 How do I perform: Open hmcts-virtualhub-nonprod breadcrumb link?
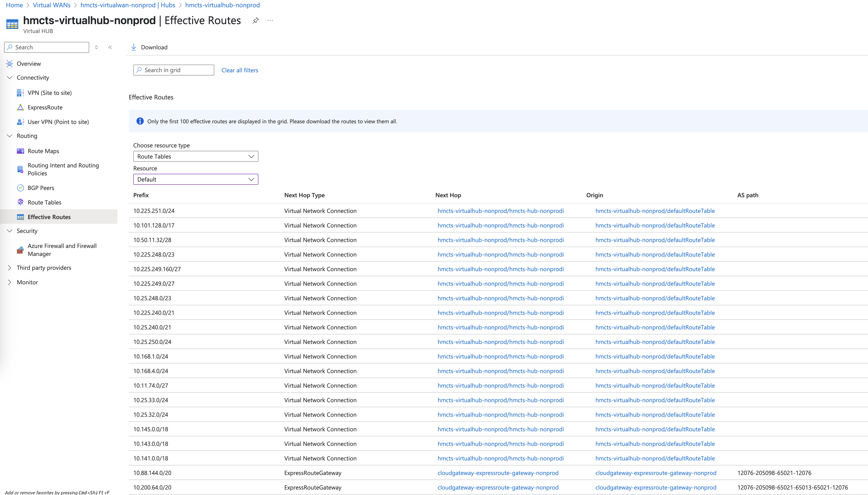222,5
